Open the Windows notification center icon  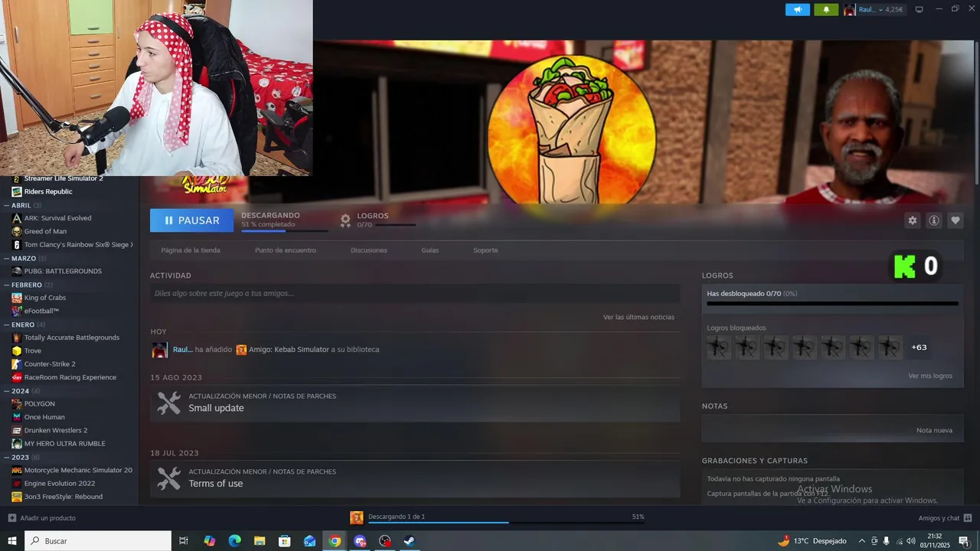click(964, 541)
